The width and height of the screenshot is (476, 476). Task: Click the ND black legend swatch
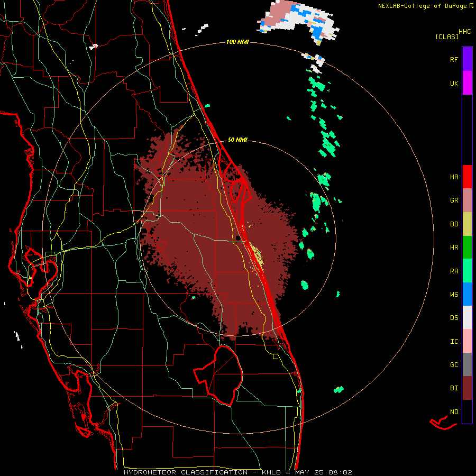click(x=467, y=411)
